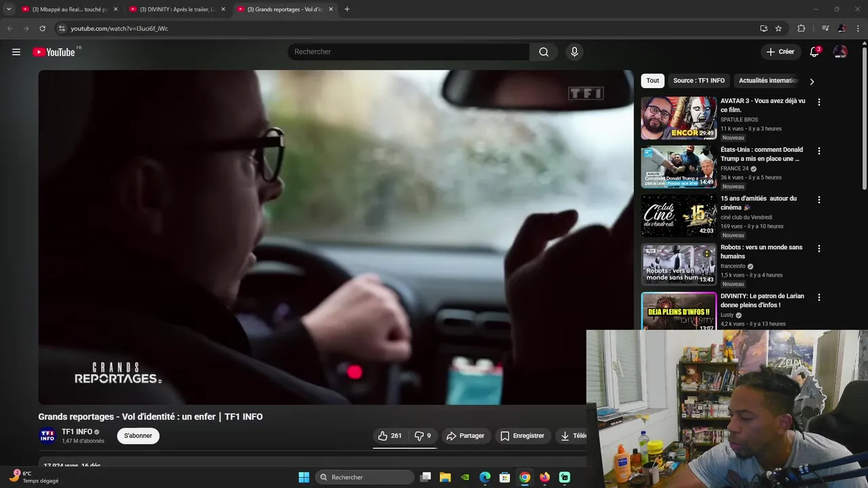Close the Mbappé au Real tab

click(x=115, y=9)
